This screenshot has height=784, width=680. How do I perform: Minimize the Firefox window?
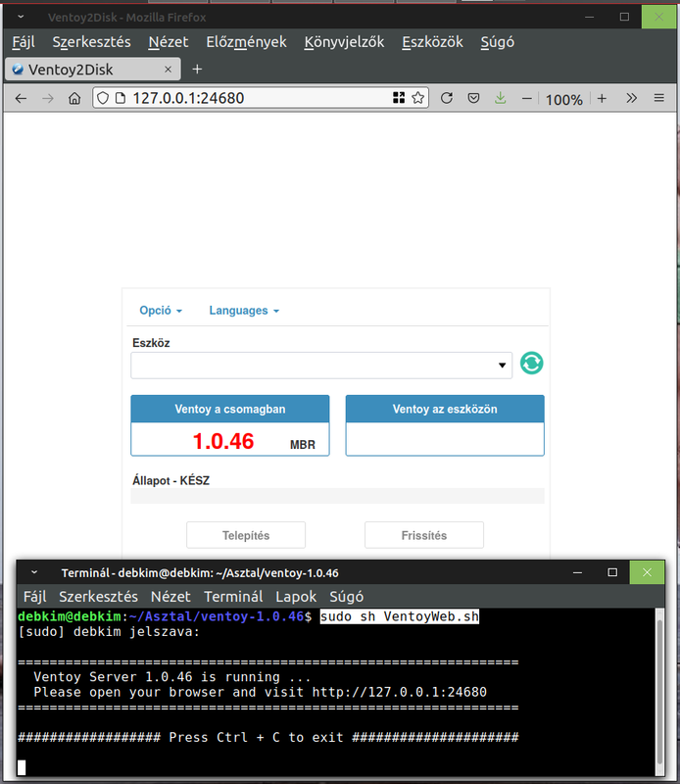coord(590,17)
